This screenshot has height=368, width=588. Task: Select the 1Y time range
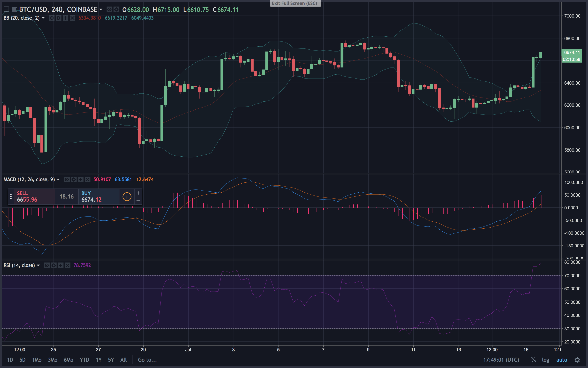click(x=98, y=360)
